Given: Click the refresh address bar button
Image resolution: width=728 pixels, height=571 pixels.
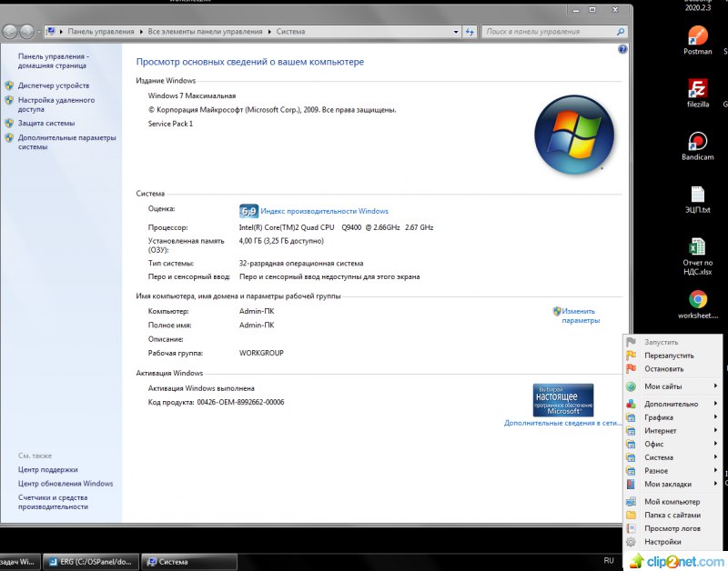Looking at the screenshot, I should click(x=470, y=32).
